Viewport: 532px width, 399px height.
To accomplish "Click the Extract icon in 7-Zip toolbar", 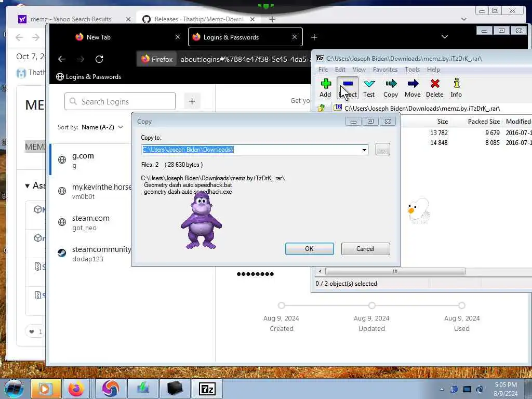I will (348, 88).
